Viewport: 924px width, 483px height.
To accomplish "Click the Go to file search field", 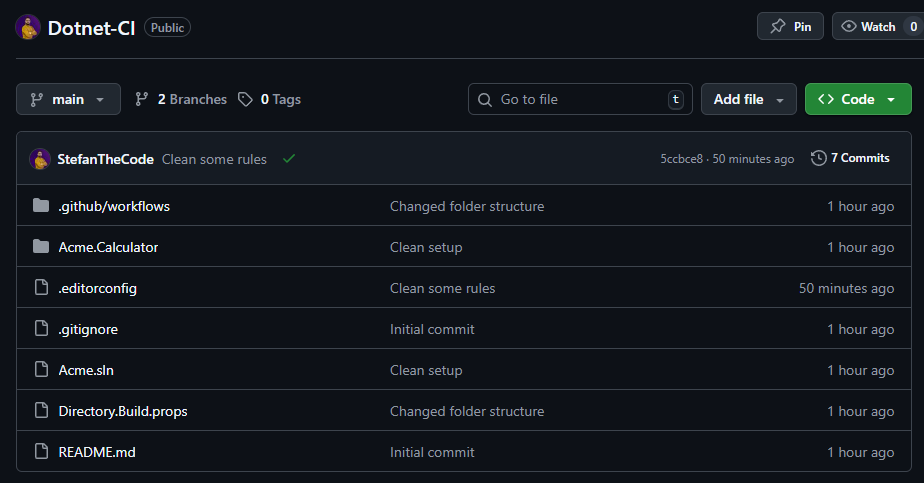I will (580, 99).
